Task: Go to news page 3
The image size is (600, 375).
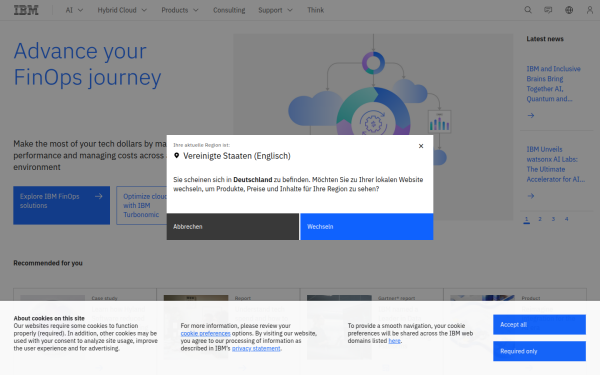Action: [553, 219]
